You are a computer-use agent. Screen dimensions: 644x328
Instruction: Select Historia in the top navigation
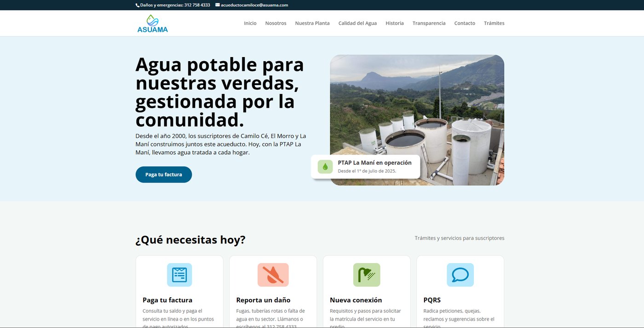[395, 23]
